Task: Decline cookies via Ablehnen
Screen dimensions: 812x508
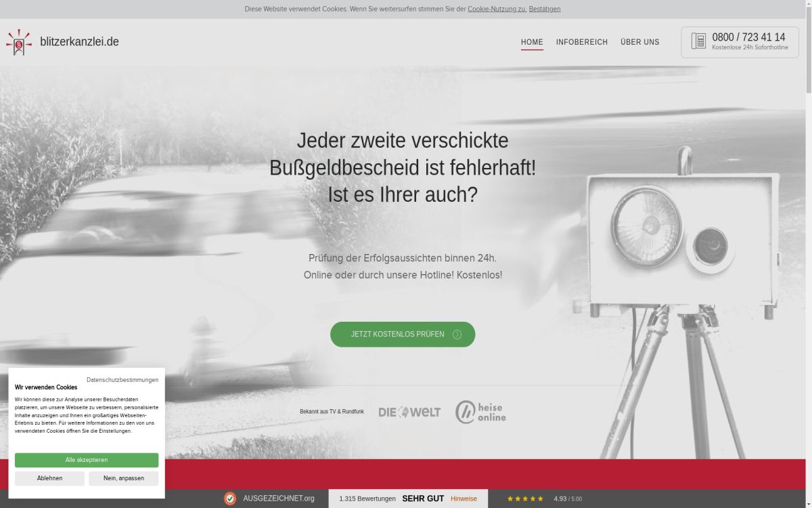Action: point(50,478)
